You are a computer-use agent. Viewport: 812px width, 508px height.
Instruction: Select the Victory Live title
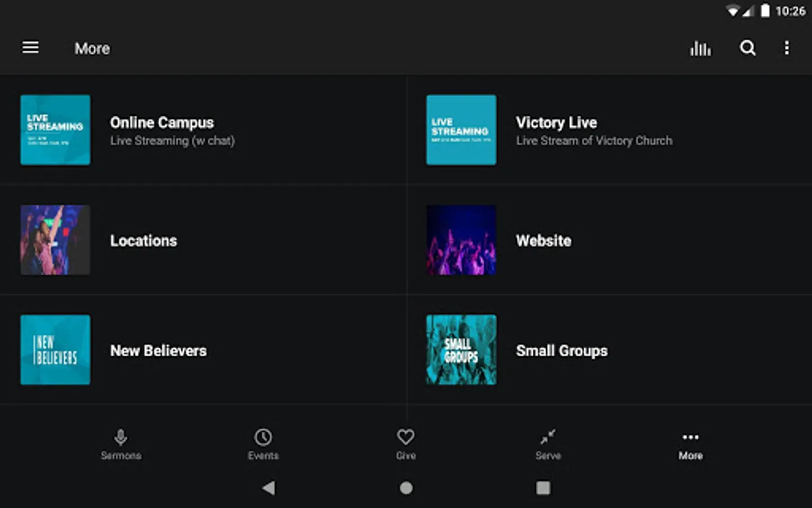(556, 122)
